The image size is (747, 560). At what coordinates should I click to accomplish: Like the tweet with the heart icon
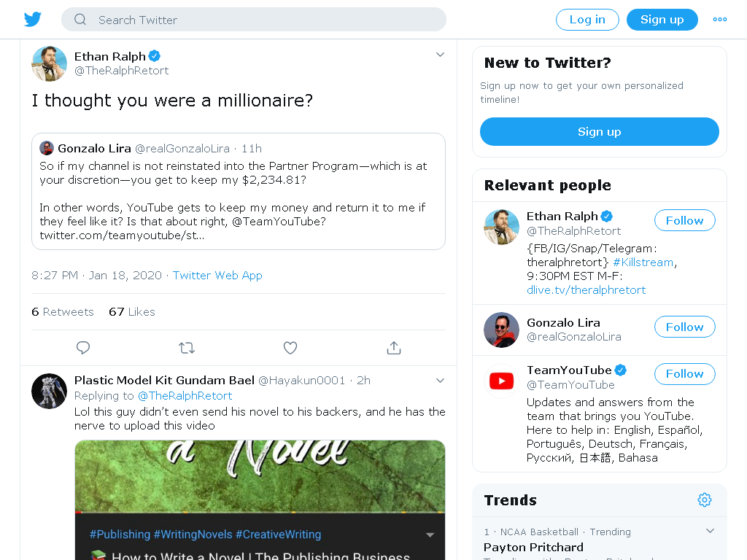[x=290, y=348]
